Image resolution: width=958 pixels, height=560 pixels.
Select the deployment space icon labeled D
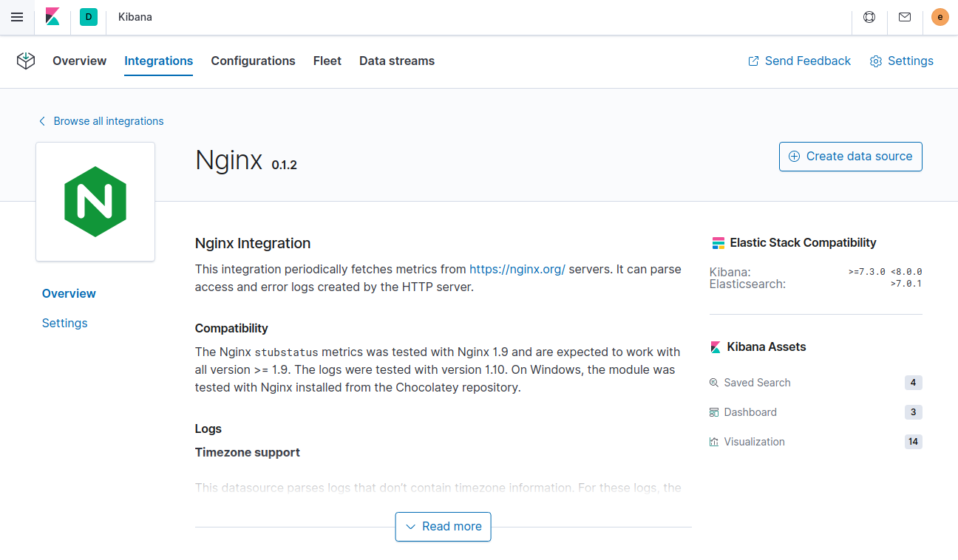[89, 16]
